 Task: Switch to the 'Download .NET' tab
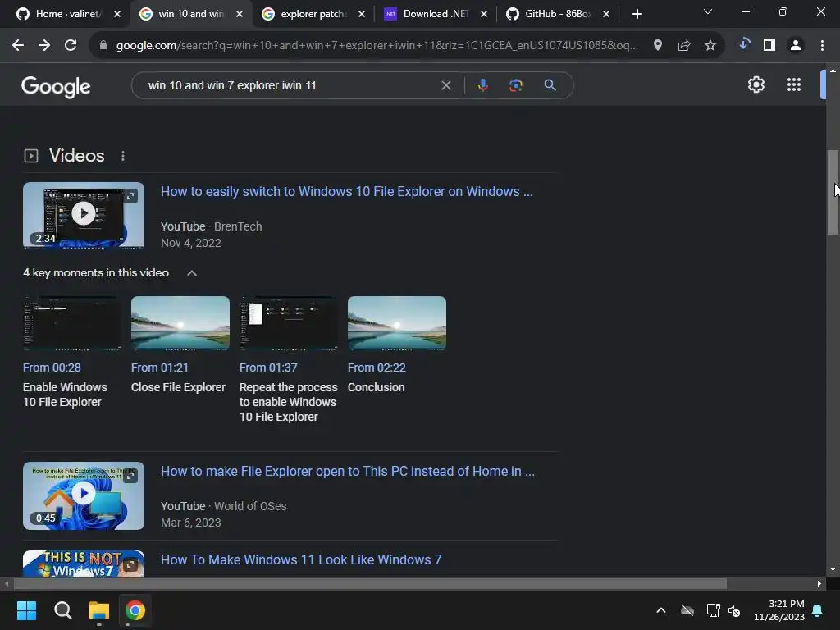[x=436, y=14]
